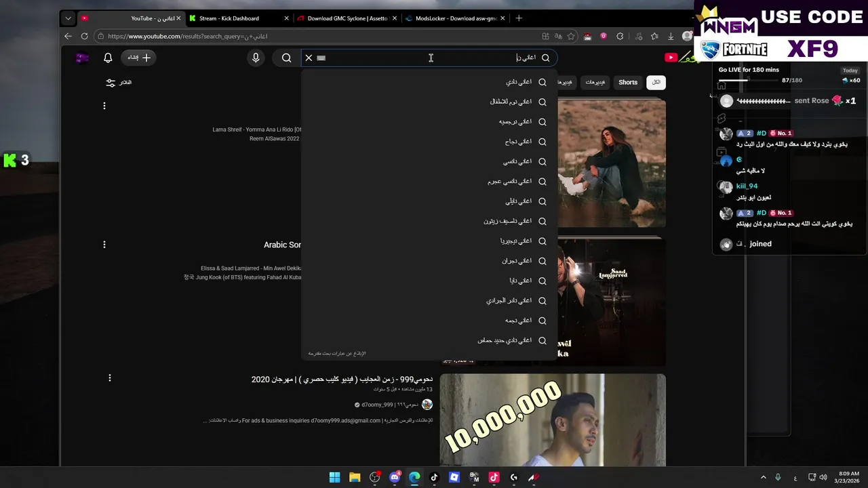Choose suggestion 'اغاني نادي حديد حماس'
Viewport: 868px width, 488px height.
click(429, 340)
